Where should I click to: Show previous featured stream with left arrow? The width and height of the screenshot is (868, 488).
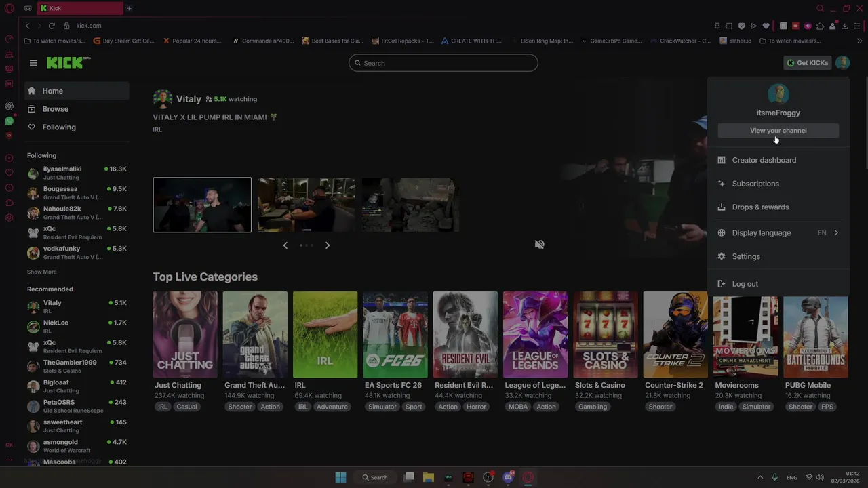[285, 245]
